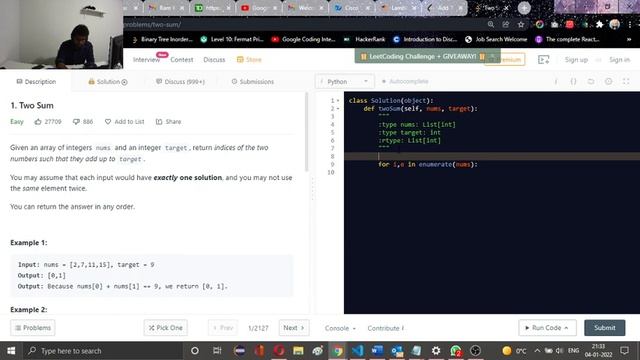Open Task View on the taskbar
The image size is (640, 360).
(x=217, y=351)
